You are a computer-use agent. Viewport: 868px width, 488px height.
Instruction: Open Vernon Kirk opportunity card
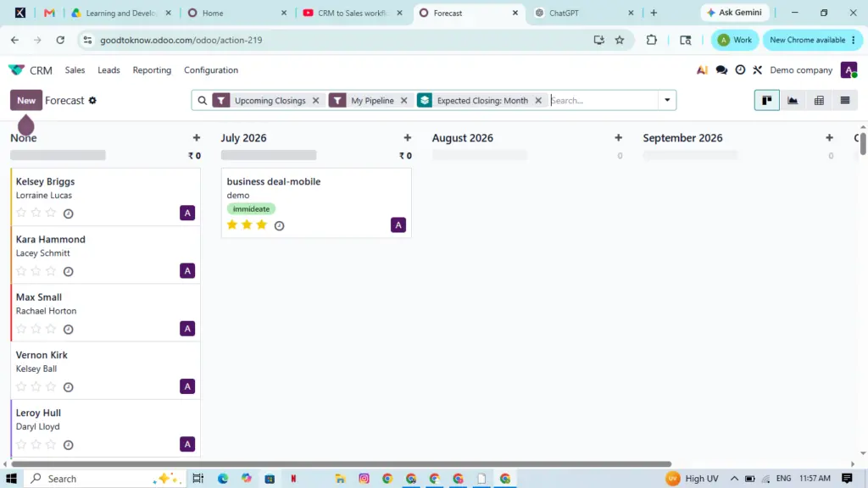(105, 371)
